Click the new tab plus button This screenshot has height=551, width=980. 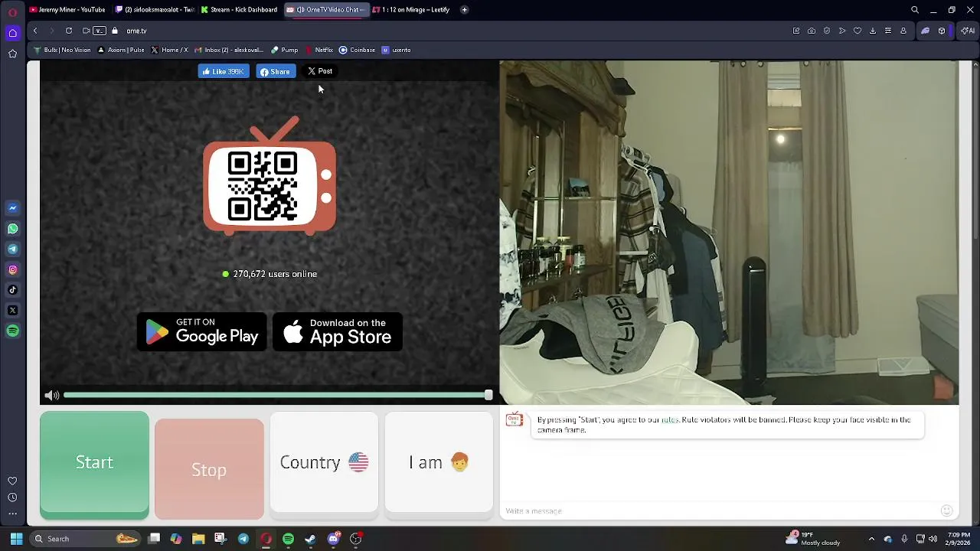coord(464,10)
